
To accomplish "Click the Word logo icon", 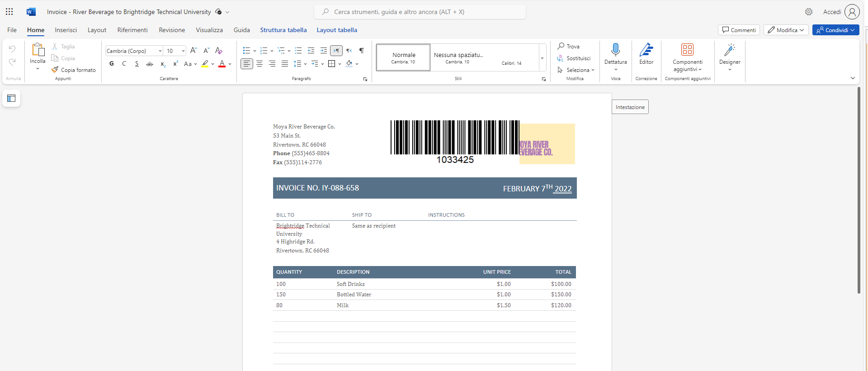I will tap(31, 12).
